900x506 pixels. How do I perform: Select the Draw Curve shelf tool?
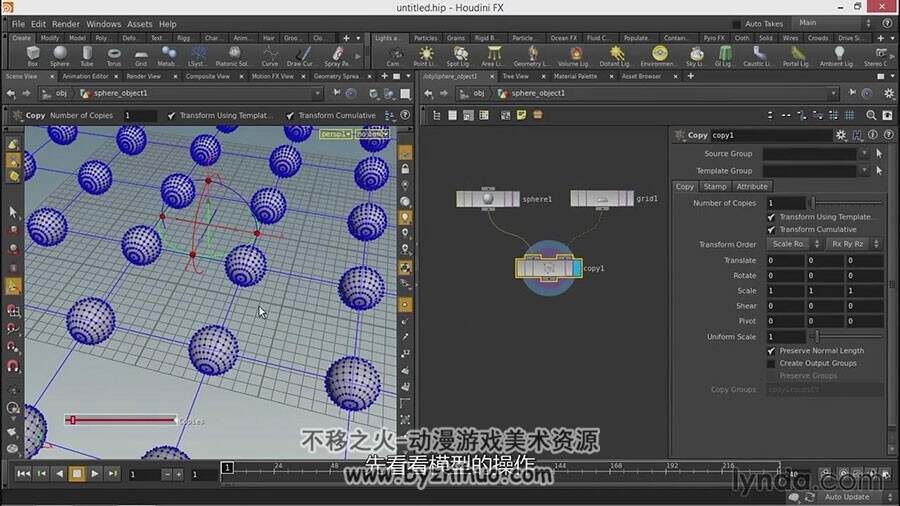point(300,56)
